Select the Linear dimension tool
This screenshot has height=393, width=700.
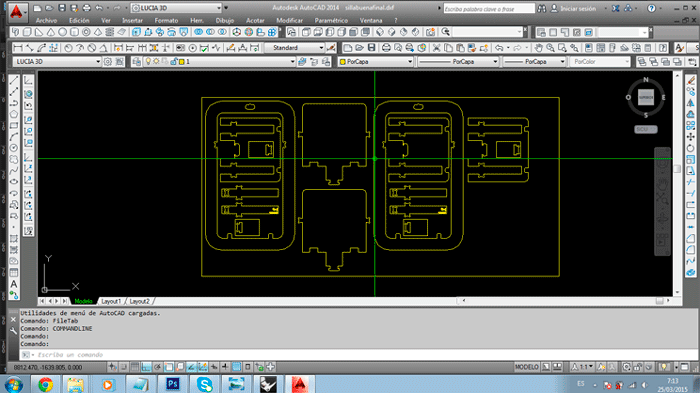click(18, 48)
